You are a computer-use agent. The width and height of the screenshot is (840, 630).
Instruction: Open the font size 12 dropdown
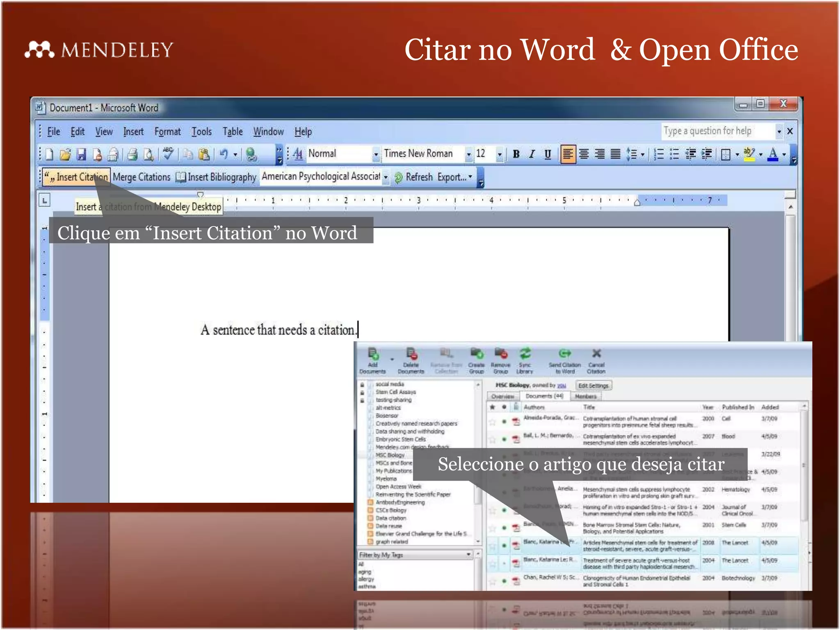pos(499,155)
